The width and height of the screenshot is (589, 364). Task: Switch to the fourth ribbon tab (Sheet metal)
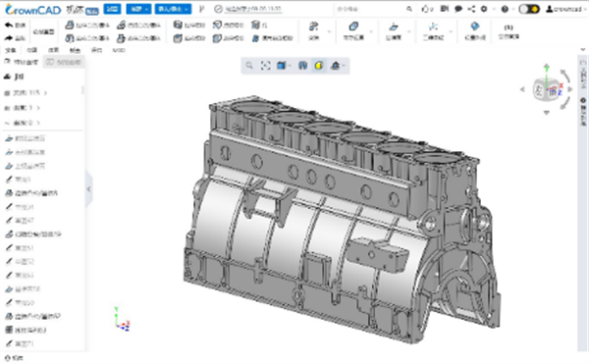(x=75, y=50)
